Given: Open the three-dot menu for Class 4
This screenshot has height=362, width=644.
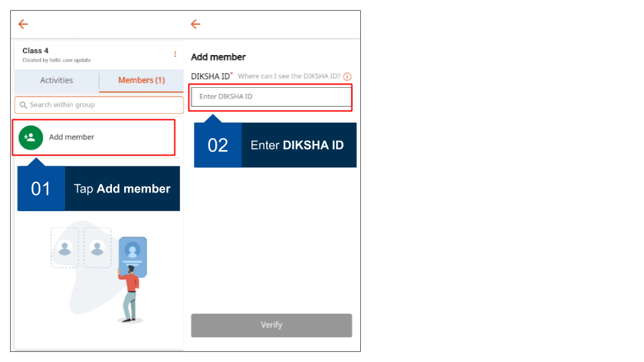Looking at the screenshot, I should [175, 54].
